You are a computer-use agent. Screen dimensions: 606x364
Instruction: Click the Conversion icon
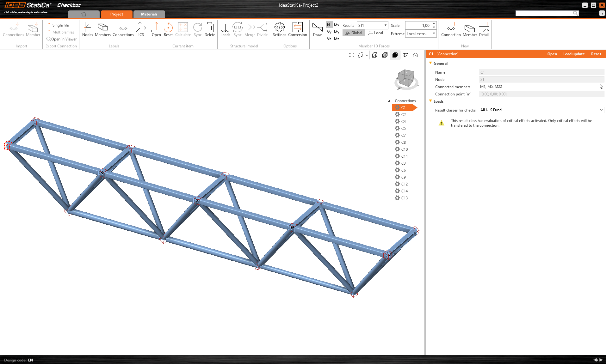[297, 30]
